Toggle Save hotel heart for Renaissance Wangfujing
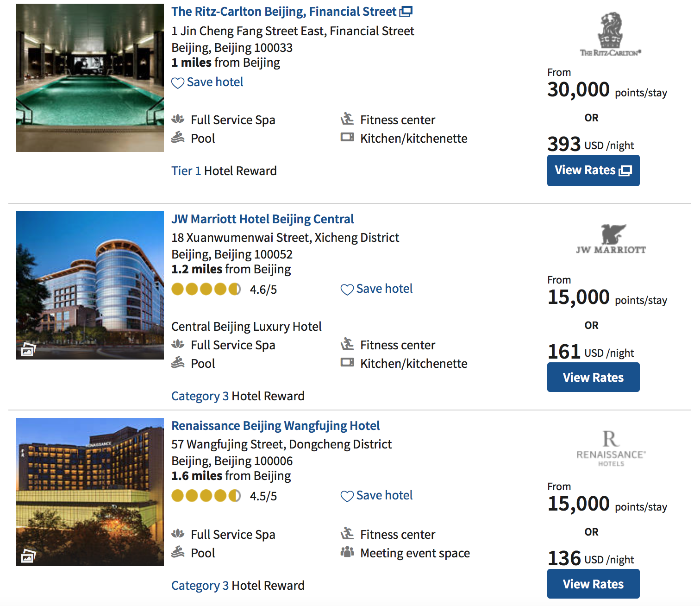 point(347,496)
